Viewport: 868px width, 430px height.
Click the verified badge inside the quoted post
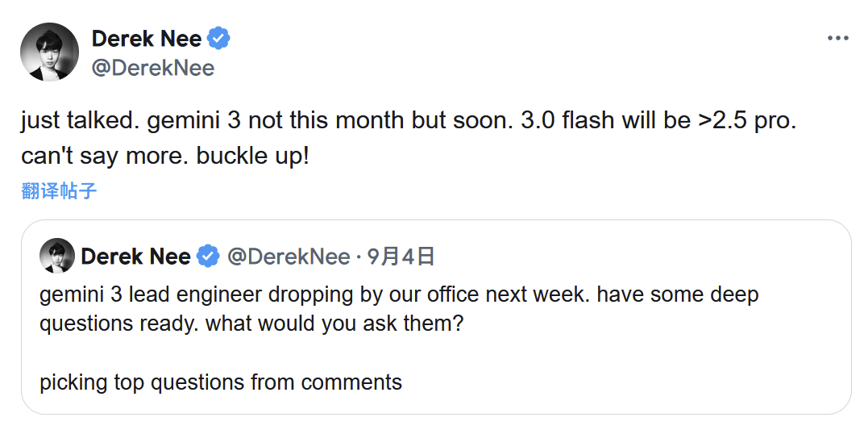point(208,257)
